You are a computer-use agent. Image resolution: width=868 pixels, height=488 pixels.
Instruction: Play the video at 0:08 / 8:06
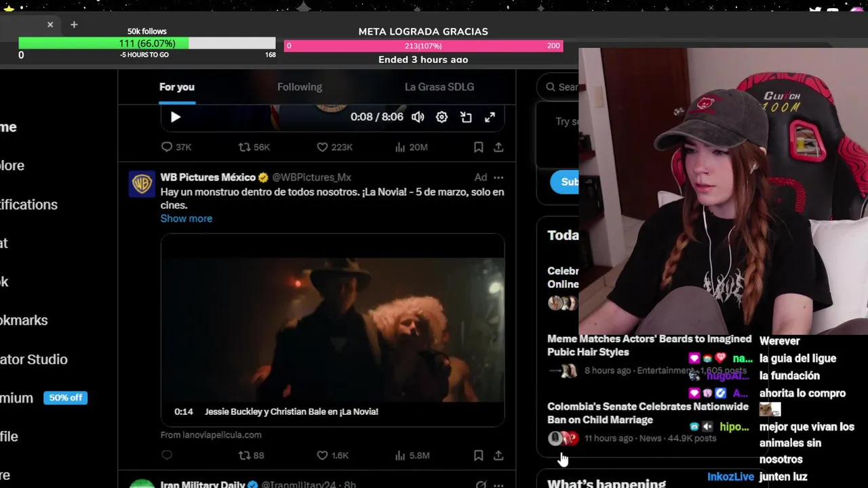(x=175, y=117)
